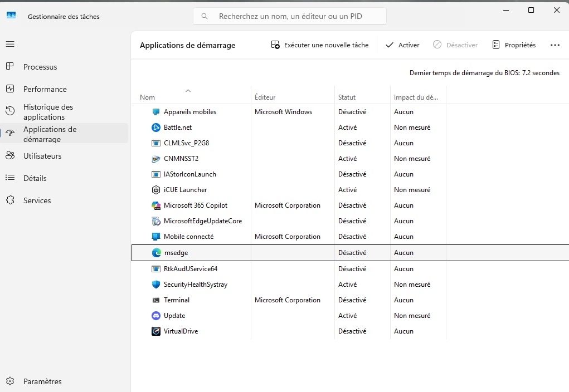
Task: Click the Discord Update icon
Action: tap(156, 316)
